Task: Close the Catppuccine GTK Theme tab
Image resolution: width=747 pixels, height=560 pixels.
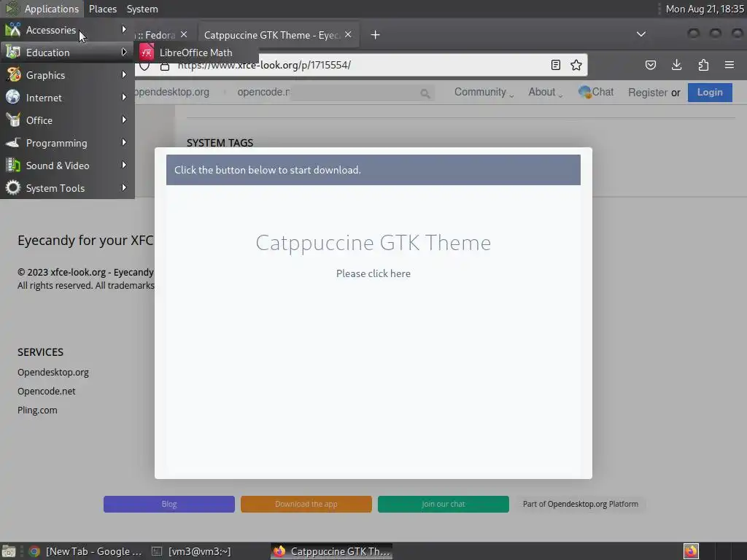Action: click(348, 35)
